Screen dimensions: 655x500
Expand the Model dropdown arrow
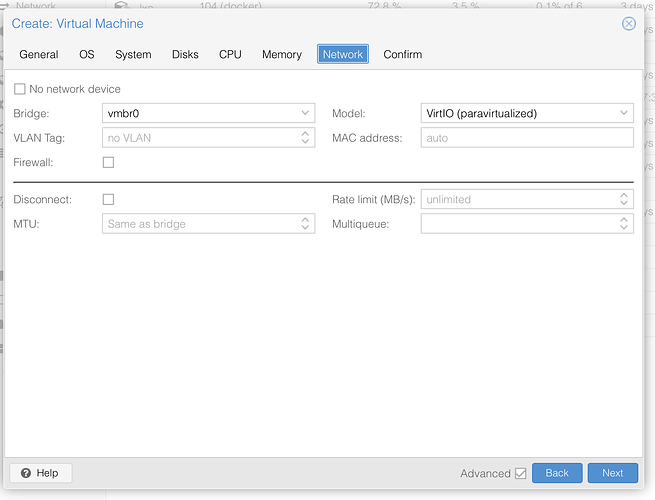(624, 113)
